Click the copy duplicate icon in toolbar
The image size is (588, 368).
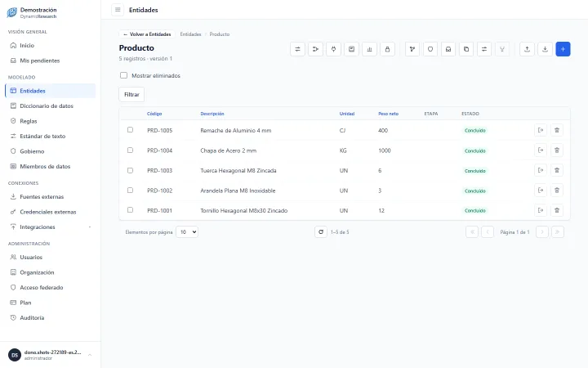(466, 49)
